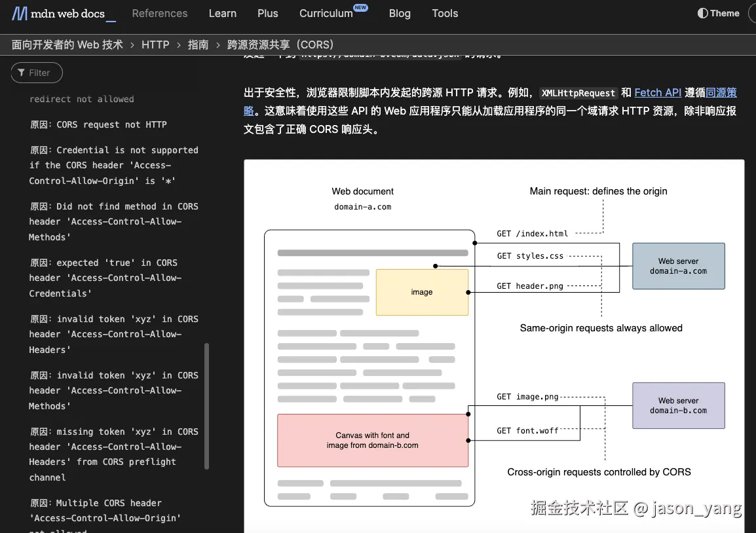Click the XMLHttpRequest inline code

click(578, 93)
